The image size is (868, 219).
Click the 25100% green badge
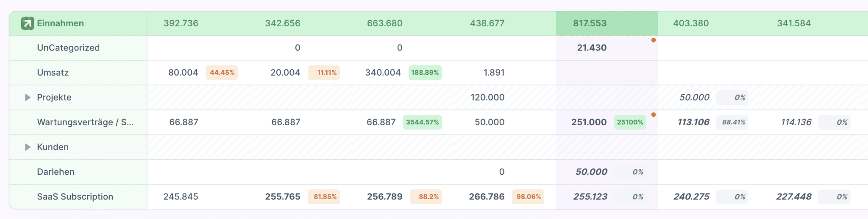630,122
